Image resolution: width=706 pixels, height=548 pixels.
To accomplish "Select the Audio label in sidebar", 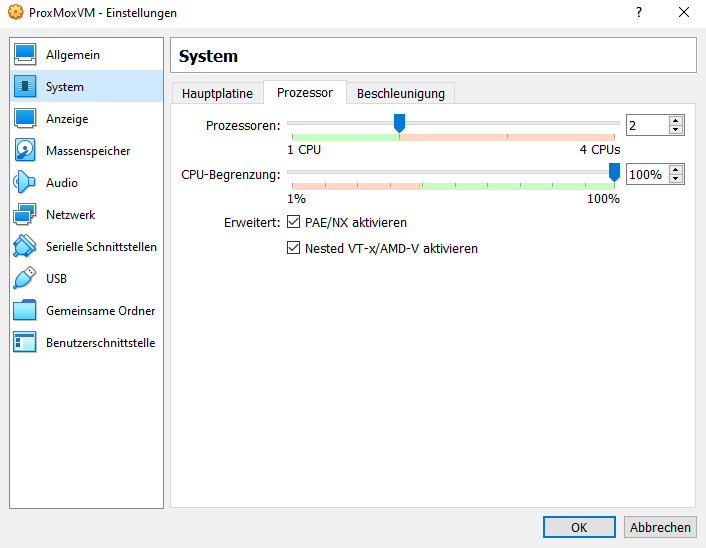I will 62,183.
